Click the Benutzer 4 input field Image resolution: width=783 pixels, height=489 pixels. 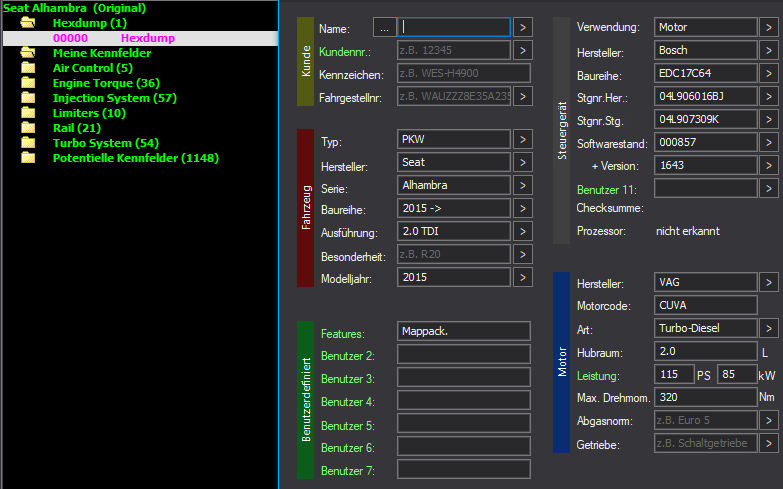464,400
